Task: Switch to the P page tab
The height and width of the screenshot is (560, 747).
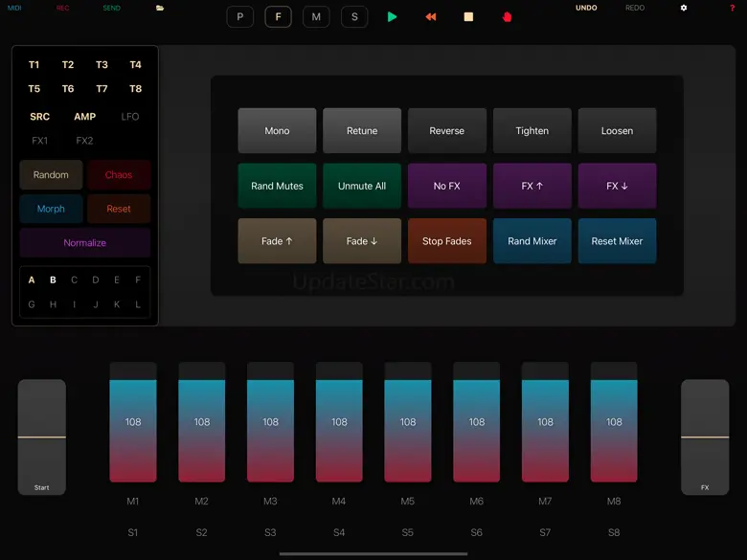Action: tap(239, 17)
